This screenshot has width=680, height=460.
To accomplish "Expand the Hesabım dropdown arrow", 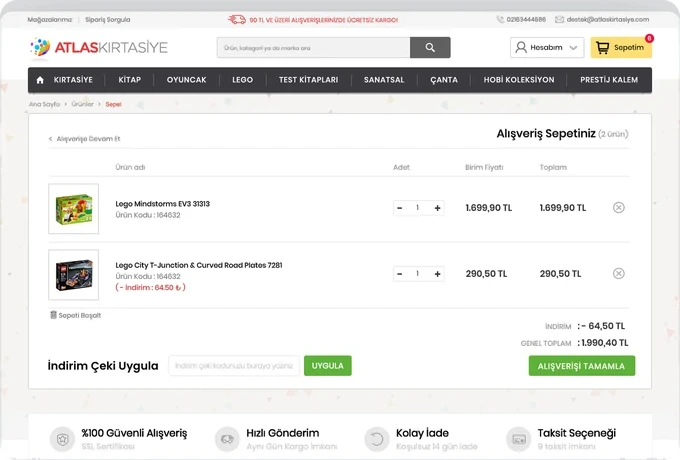I will 573,48.
